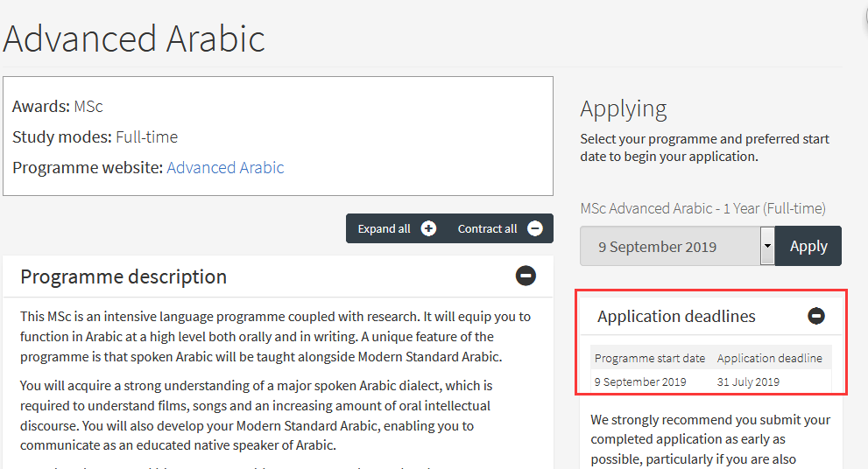The width and height of the screenshot is (868, 469).
Task: Visit the Advanced Arabic programme website link
Action: [x=225, y=168]
